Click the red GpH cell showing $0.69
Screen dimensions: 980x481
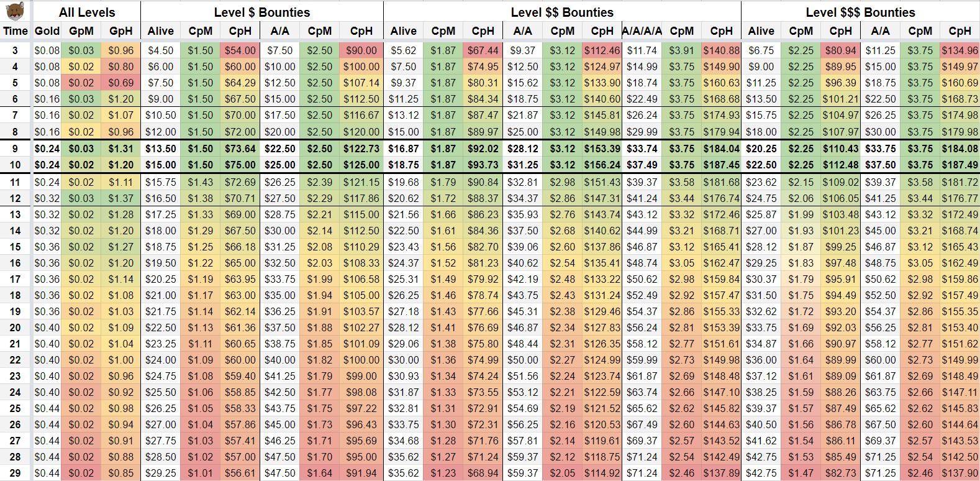click(x=120, y=83)
